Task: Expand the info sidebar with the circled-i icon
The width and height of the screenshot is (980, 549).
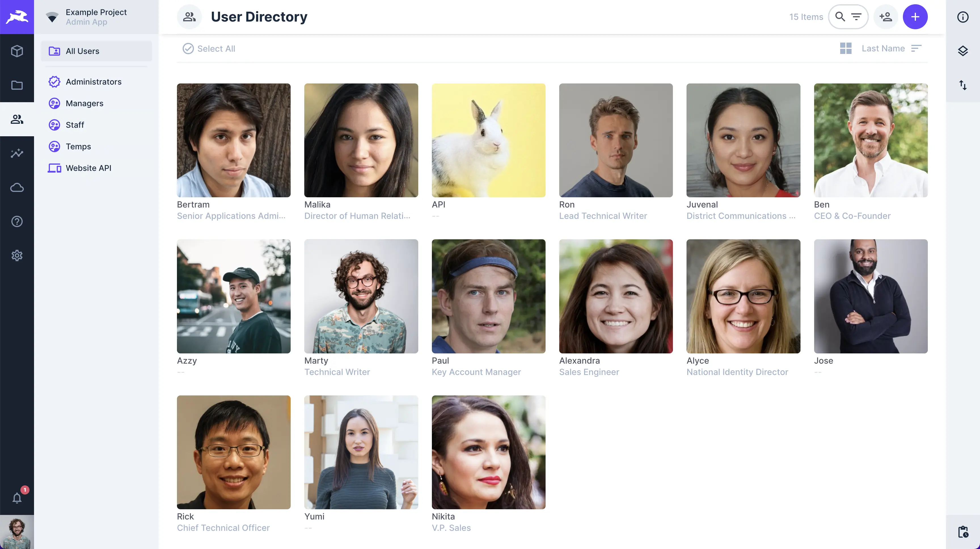Action: click(963, 17)
